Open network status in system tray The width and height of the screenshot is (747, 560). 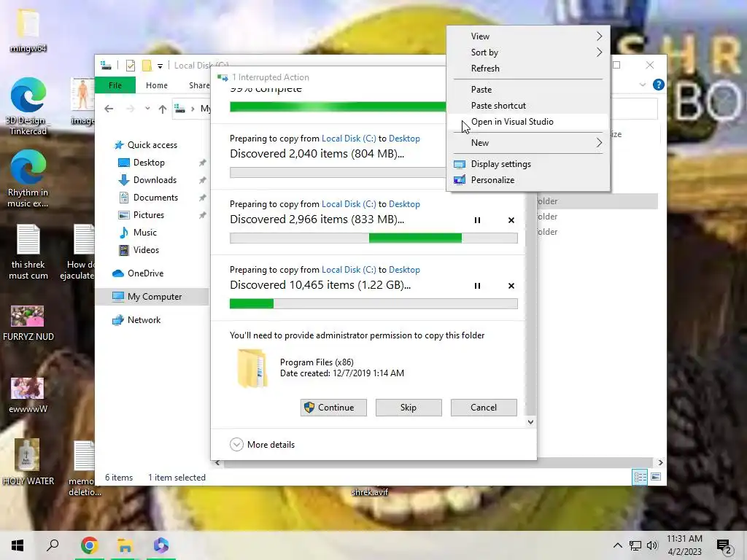point(635,545)
